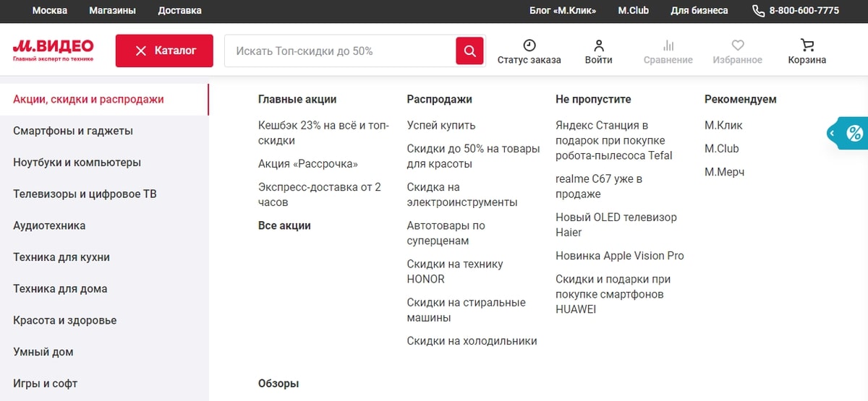Open Скидки на технику HONOR link
This screenshot has height=401, width=868.
(455, 272)
